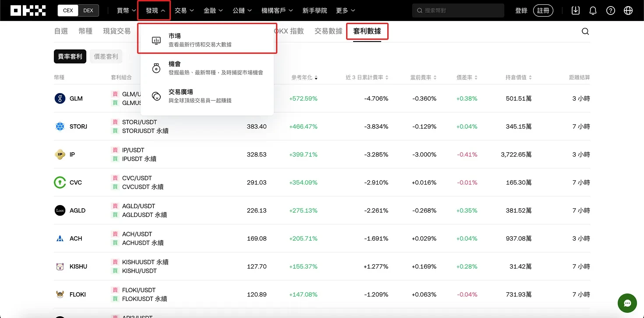Viewport: 644px width, 318px height.
Task: Click the FLOKI/USDT pair link
Action: (x=138, y=290)
